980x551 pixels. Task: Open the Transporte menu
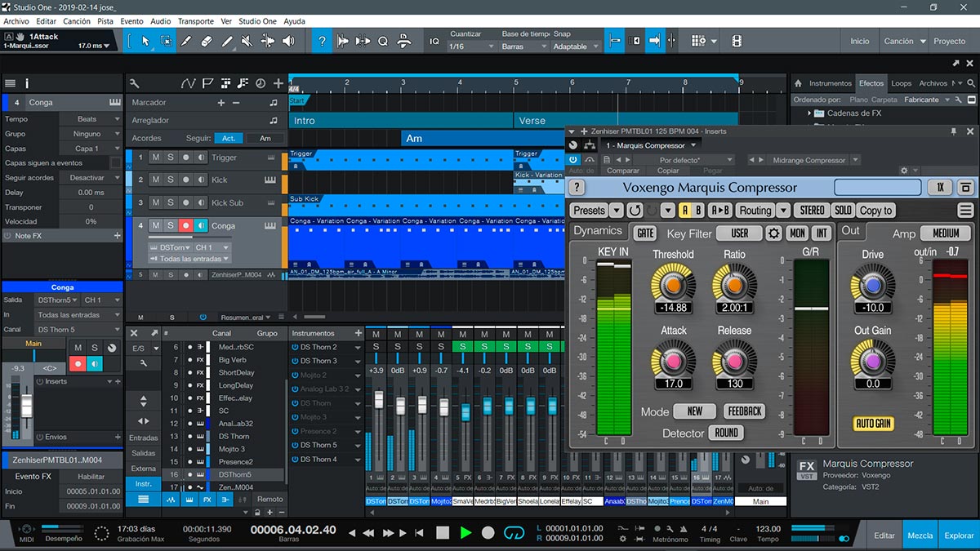click(196, 21)
